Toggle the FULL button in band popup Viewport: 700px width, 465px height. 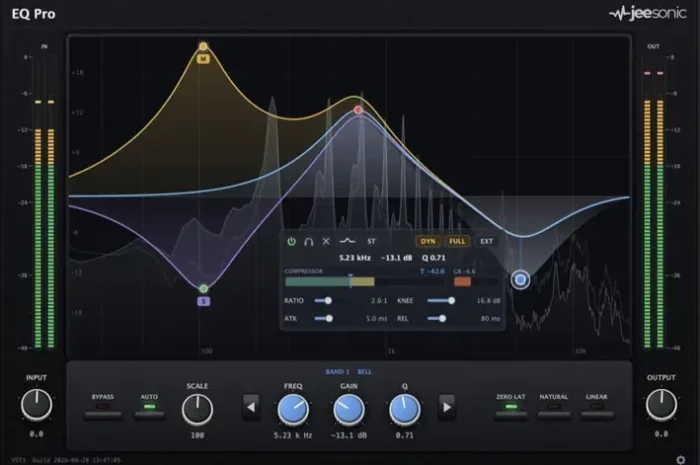tap(457, 241)
